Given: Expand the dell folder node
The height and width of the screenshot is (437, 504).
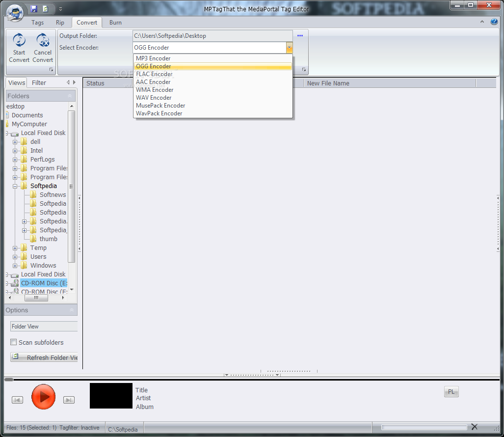Looking at the screenshot, I should (15, 142).
